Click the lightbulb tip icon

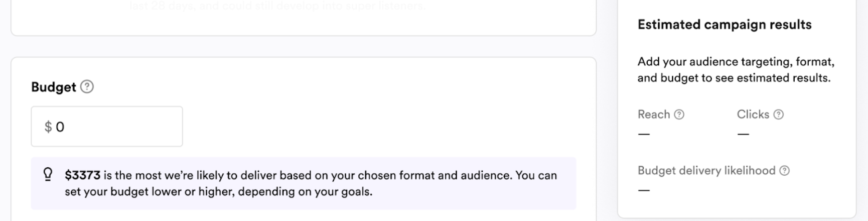tap(48, 174)
